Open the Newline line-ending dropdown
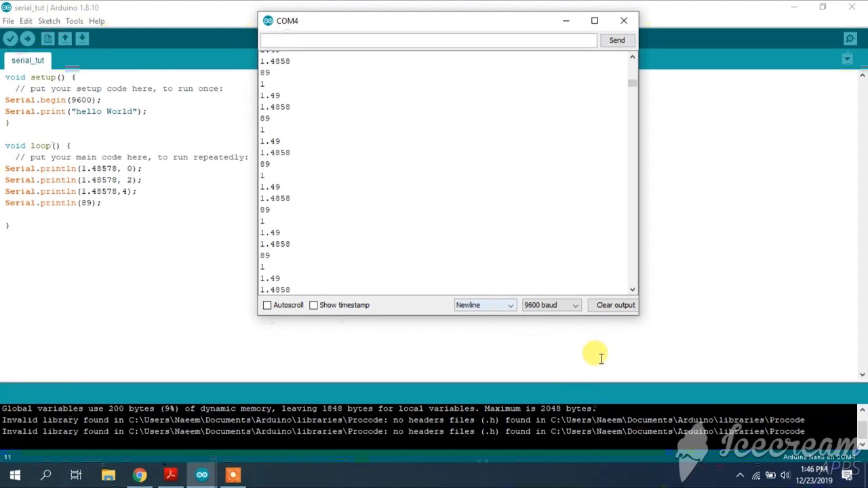Viewport: 868px width, 488px height. [x=485, y=305]
